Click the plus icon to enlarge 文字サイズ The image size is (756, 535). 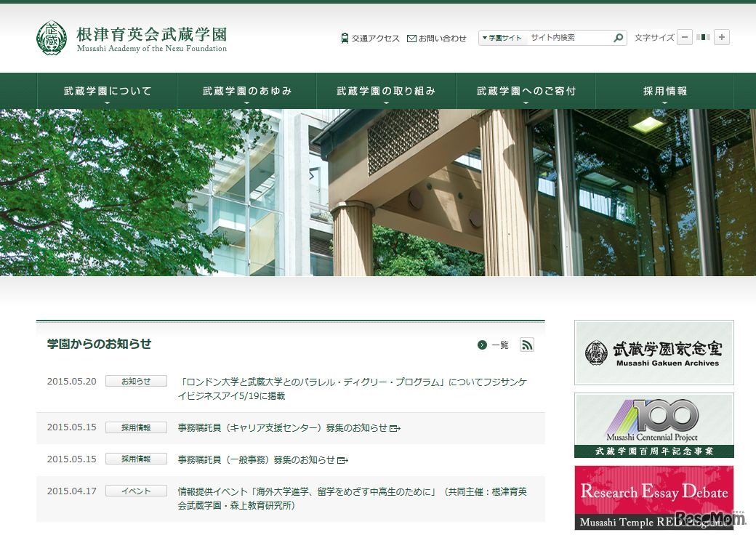click(x=721, y=37)
